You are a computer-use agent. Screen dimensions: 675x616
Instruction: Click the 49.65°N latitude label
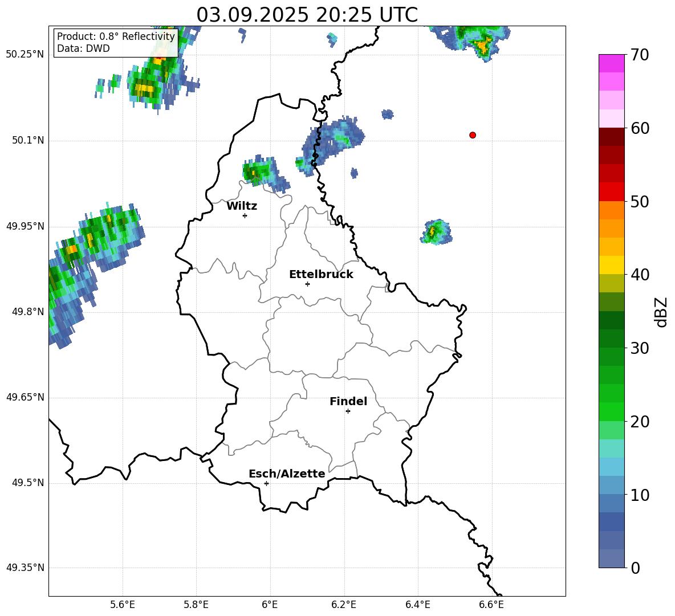25,397
